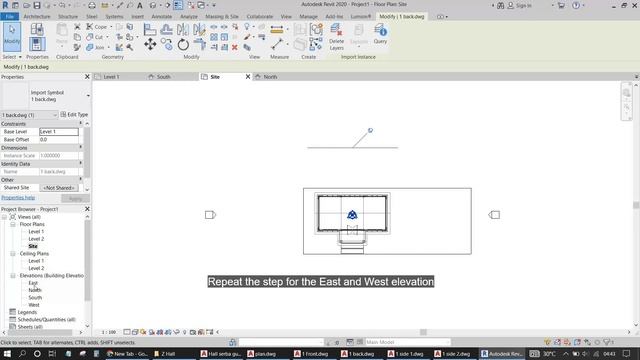This screenshot has height=360, width=640.
Task: Click the 1 : 100 view scale control
Action: 109,332
